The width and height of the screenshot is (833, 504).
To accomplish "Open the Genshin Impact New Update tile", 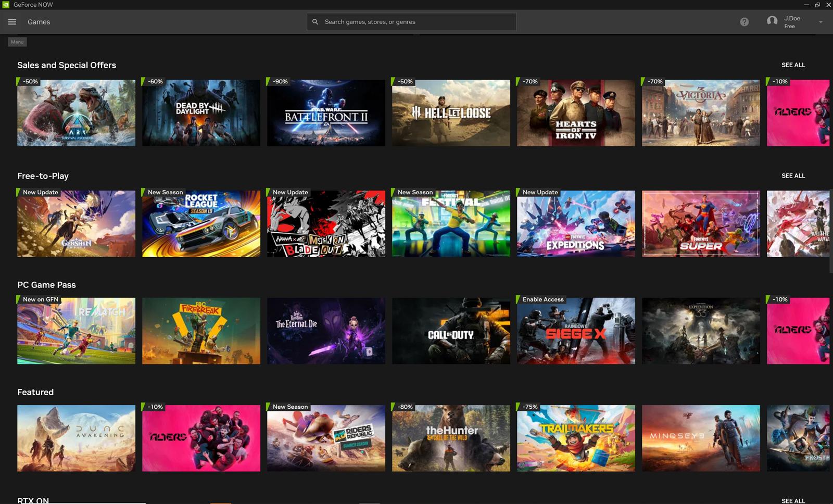I will [76, 223].
